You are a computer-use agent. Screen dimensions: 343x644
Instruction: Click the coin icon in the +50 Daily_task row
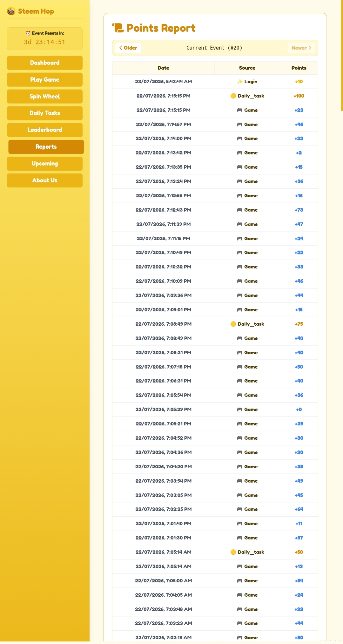tap(233, 552)
